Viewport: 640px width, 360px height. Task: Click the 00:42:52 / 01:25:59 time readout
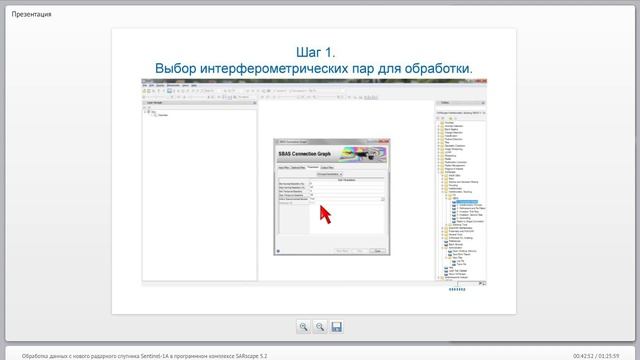pyautogui.click(x=596, y=356)
